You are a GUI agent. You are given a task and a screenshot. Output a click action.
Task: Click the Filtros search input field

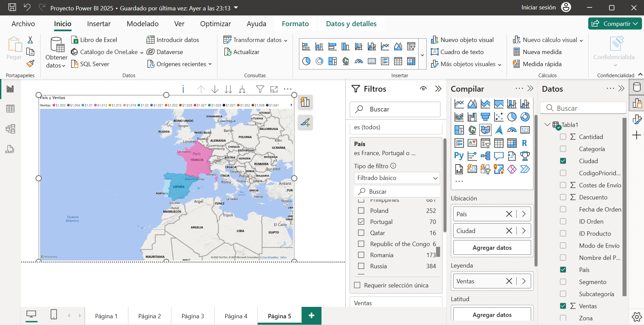pos(395,109)
